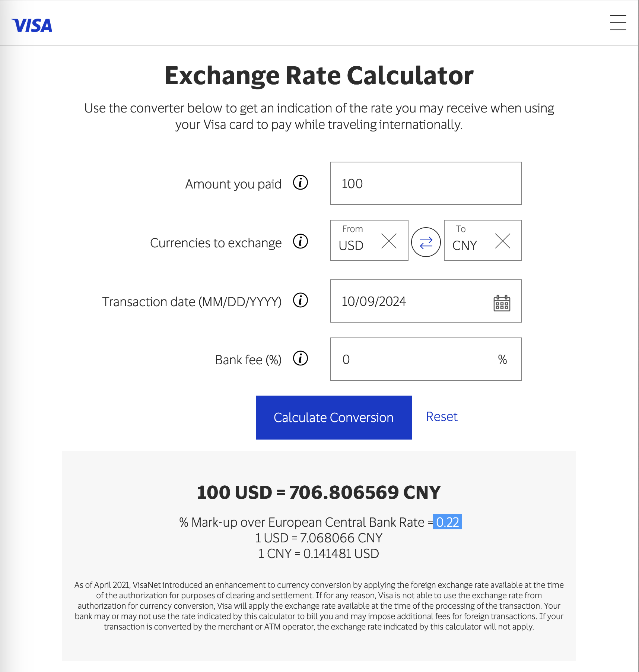
Task: Click the Amount you paid field
Action: click(x=426, y=183)
